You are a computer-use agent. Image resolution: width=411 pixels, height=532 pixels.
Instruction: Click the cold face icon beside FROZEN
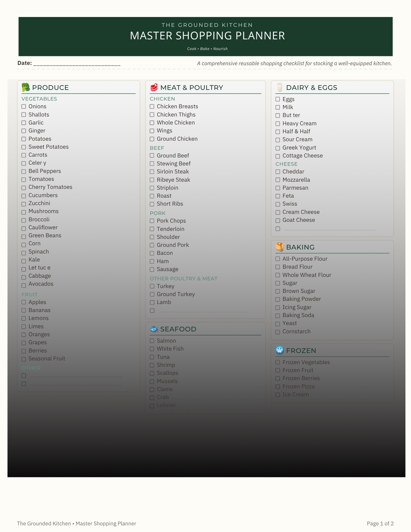280,350
